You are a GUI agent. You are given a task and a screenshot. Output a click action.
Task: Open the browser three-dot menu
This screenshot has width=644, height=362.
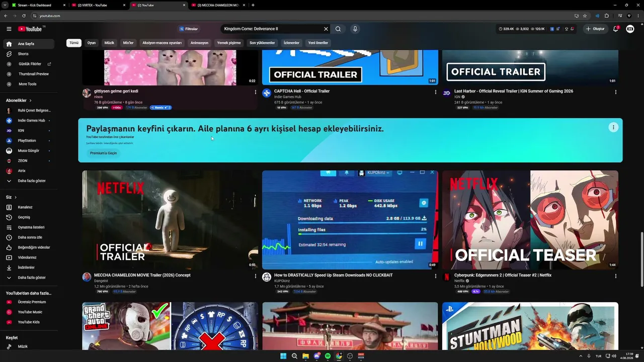637,16
